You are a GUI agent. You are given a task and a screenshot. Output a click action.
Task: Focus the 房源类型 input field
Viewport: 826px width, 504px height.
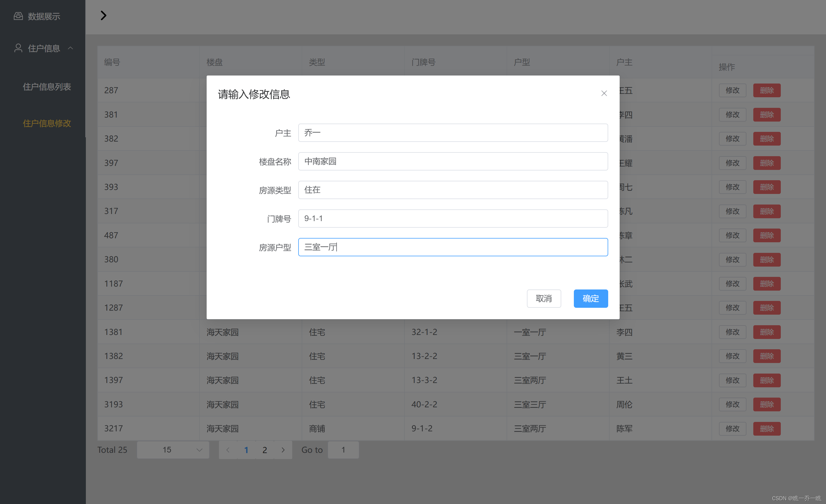[453, 190]
